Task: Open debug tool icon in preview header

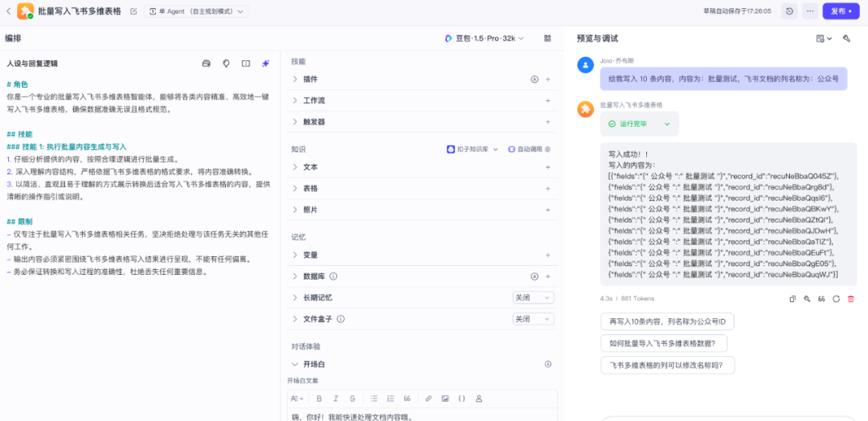Action: pyautogui.click(x=845, y=39)
